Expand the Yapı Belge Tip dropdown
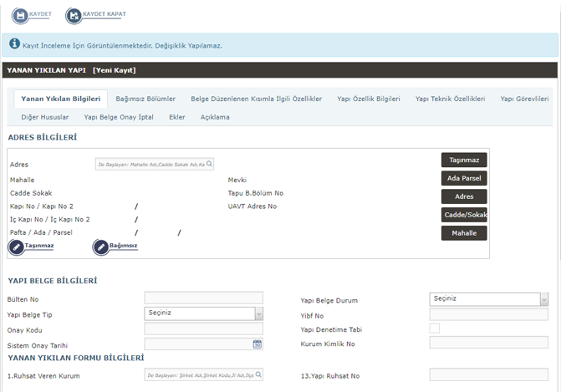Screen dimensions: 561x392 (258, 314)
